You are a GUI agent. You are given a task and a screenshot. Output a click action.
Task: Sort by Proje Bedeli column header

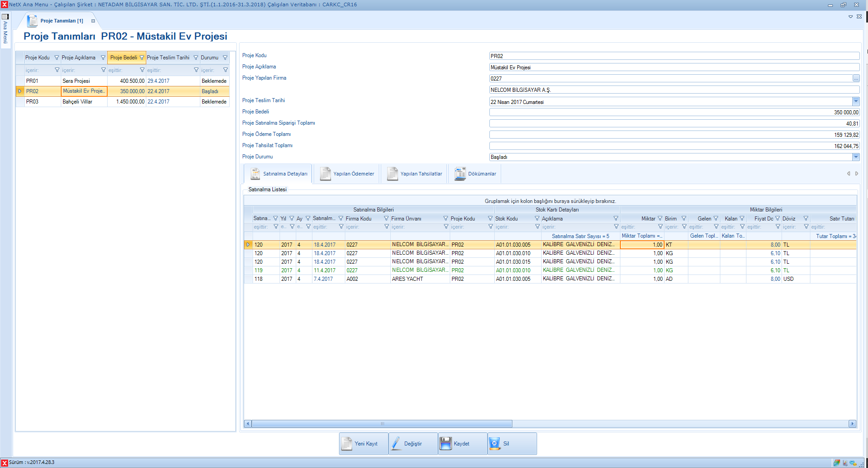[x=123, y=58]
